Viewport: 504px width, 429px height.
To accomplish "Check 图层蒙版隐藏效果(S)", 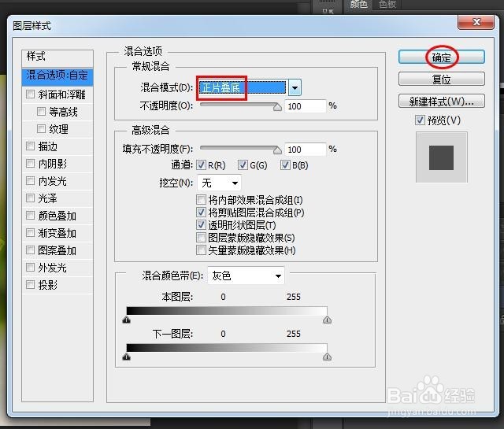I will (202, 238).
